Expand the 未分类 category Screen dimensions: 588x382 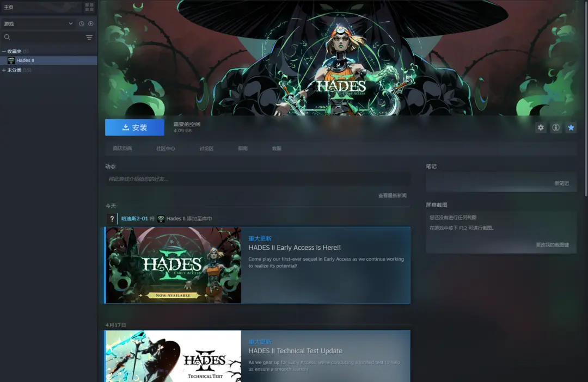[4, 70]
